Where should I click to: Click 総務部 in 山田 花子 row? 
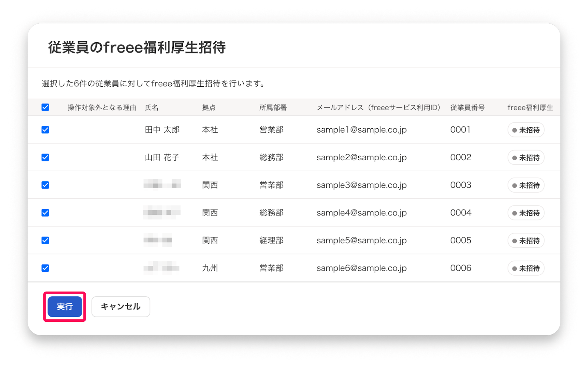click(x=272, y=157)
